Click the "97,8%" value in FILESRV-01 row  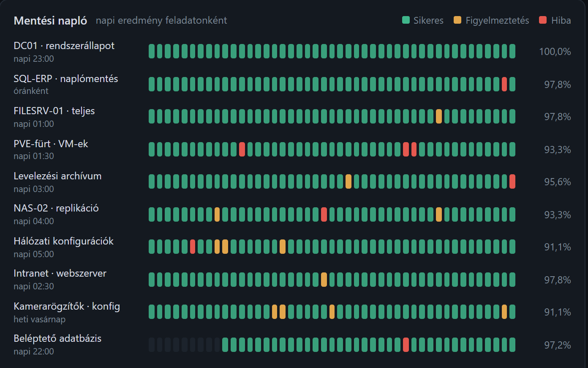(x=558, y=117)
